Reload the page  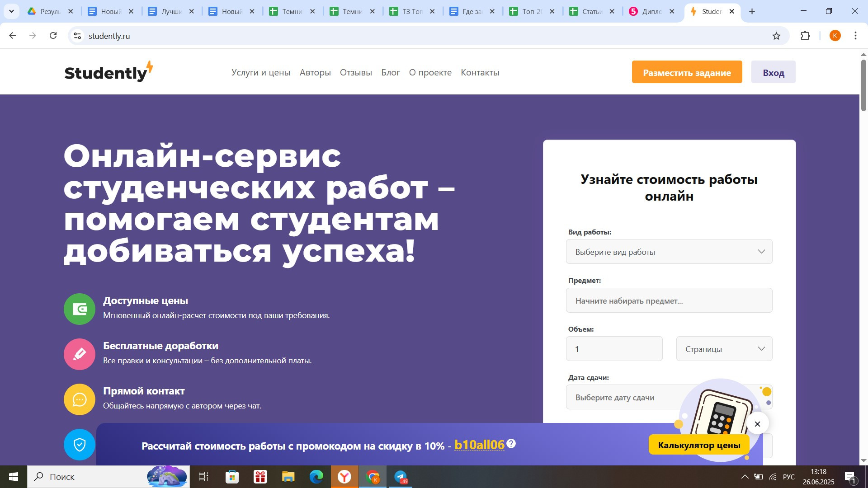pyautogui.click(x=53, y=36)
